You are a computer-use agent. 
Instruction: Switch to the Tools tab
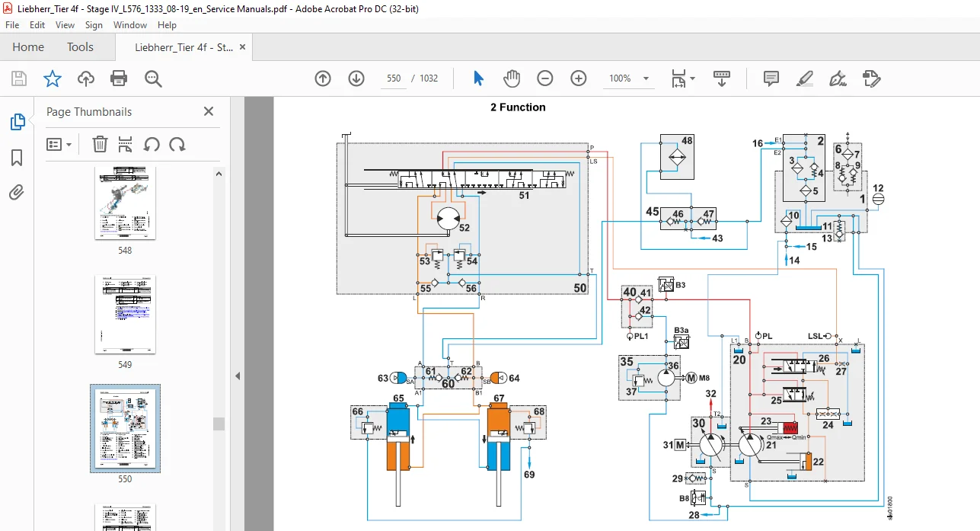[x=80, y=47]
